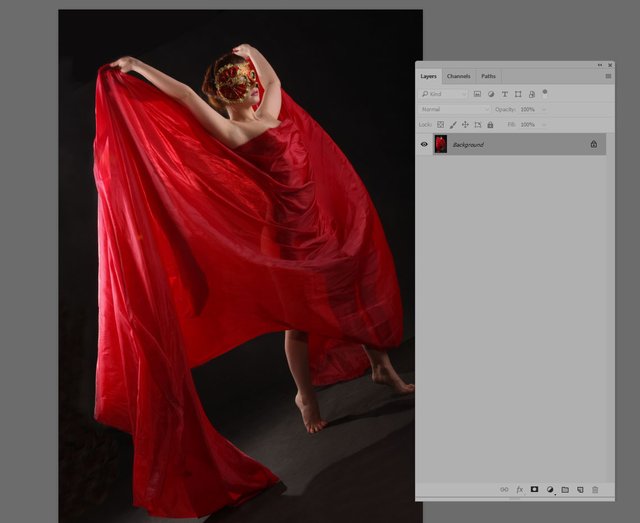The image size is (640, 523).
Task: Lock artboard nesting icon
Action: 478,125
